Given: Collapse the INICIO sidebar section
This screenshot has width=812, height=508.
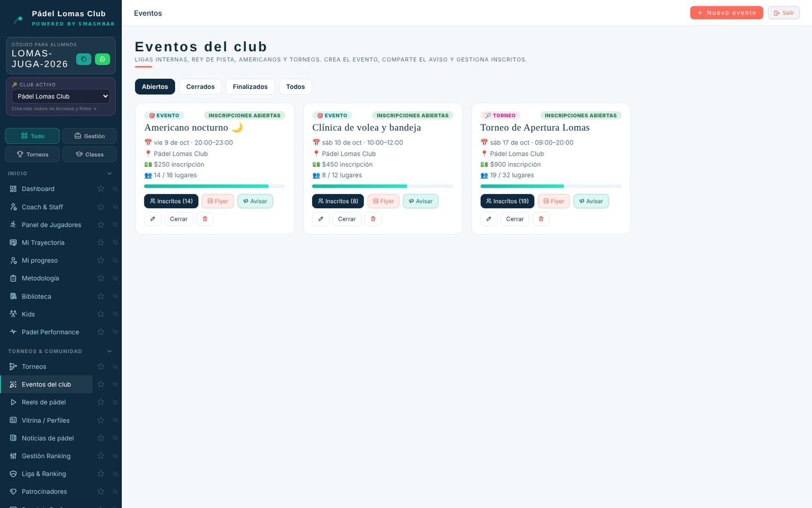Looking at the screenshot, I should 110,174.
